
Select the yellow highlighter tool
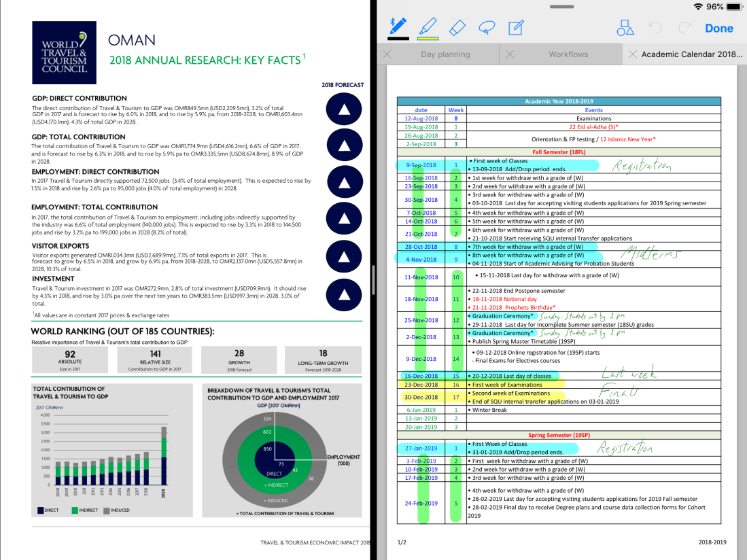[x=427, y=25]
